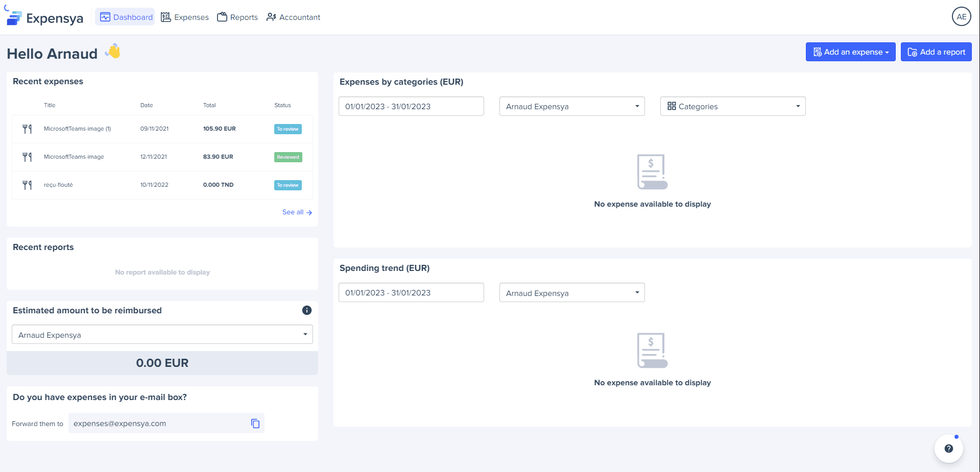Click the Add a report button
980x472 pixels.
[936, 52]
